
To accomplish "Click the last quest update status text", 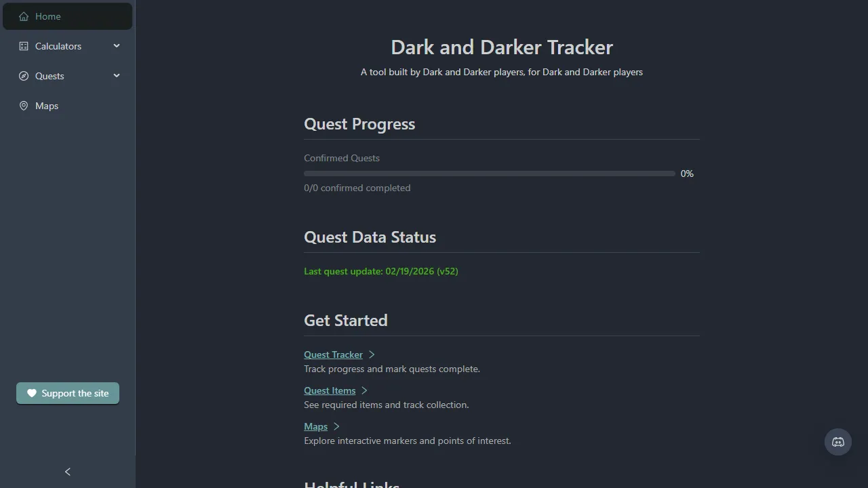I will tap(381, 271).
